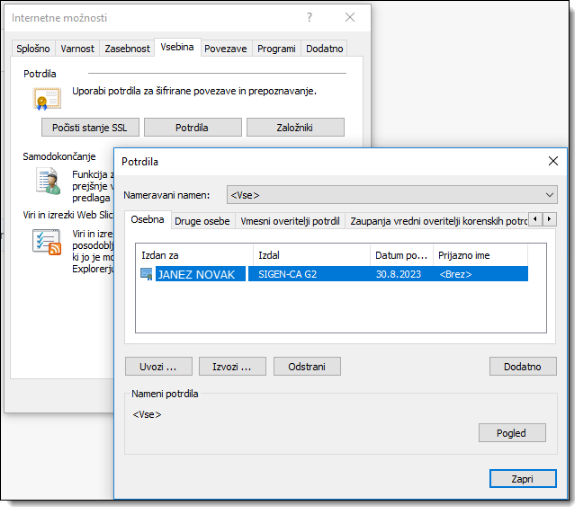Image resolution: width=575 pixels, height=507 pixels.
Task: Close the Potrdila dialog with X
Action: click(553, 161)
